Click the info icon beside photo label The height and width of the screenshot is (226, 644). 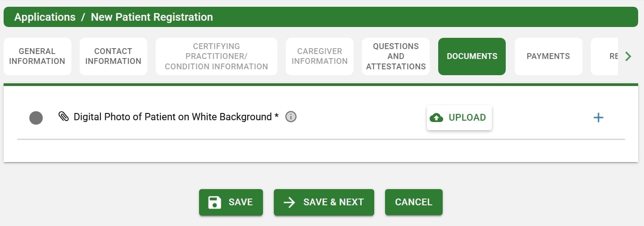coord(291,117)
